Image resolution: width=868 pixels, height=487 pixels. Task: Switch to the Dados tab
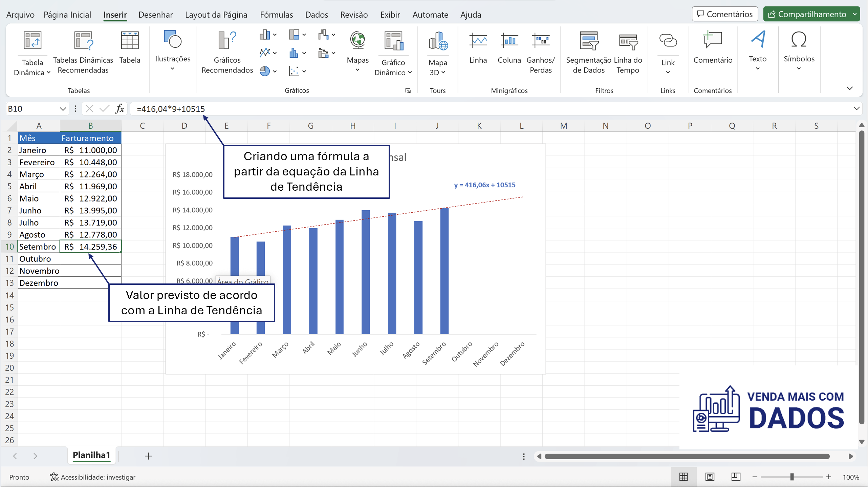[316, 15]
